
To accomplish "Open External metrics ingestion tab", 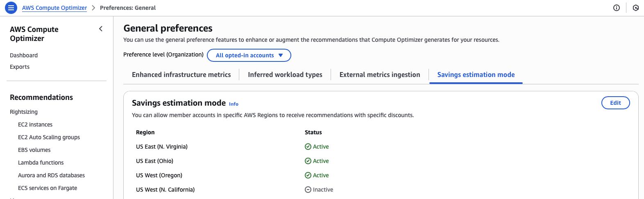I will click(379, 75).
